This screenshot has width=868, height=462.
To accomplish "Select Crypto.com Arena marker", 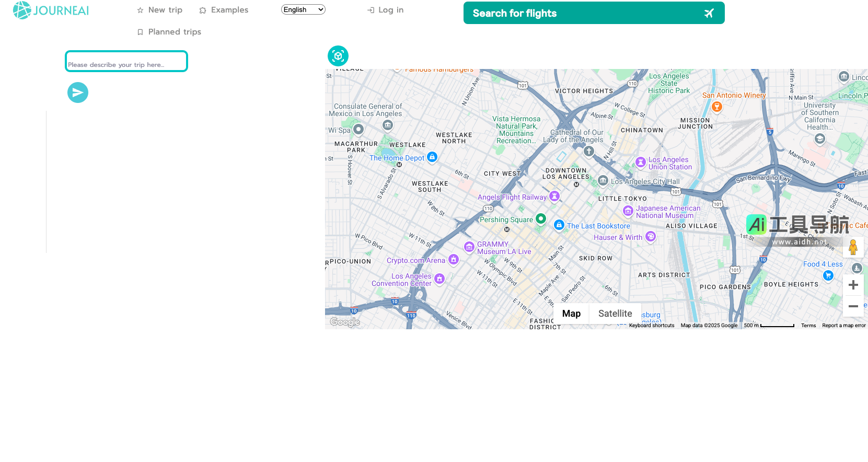I will pyautogui.click(x=454, y=259).
